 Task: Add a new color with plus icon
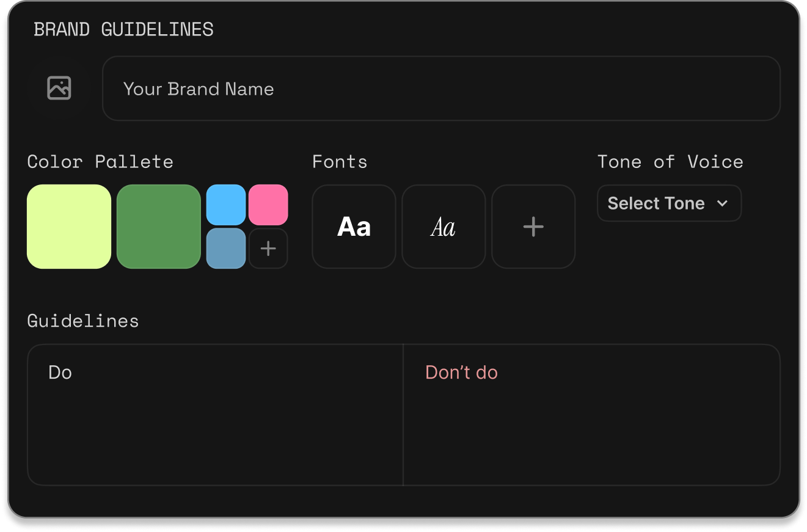coord(268,248)
